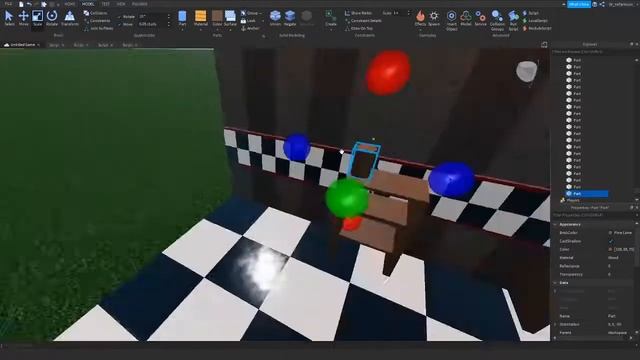Image resolution: width=640 pixels, height=360 pixels.
Task: Click the Filter Properties search field
Action: click(593, 215)
